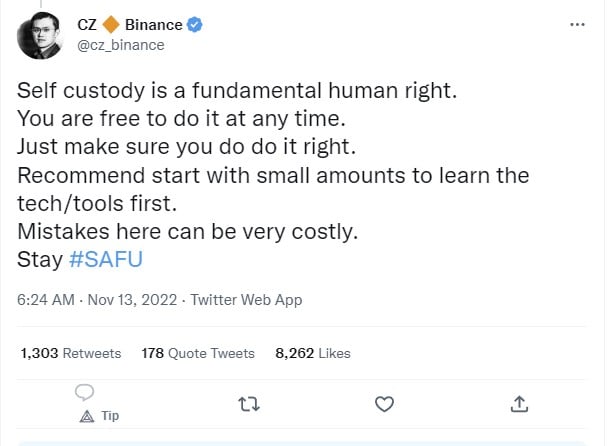Click the orange diamond Binance icon
The width and height of the screenshot is (616, 446).
[x=111, y=25]
